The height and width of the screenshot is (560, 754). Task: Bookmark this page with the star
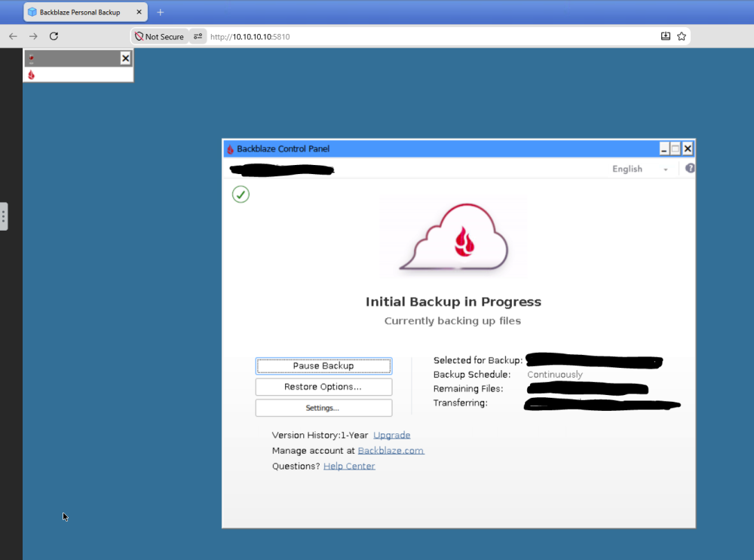[x=682, y=36]
